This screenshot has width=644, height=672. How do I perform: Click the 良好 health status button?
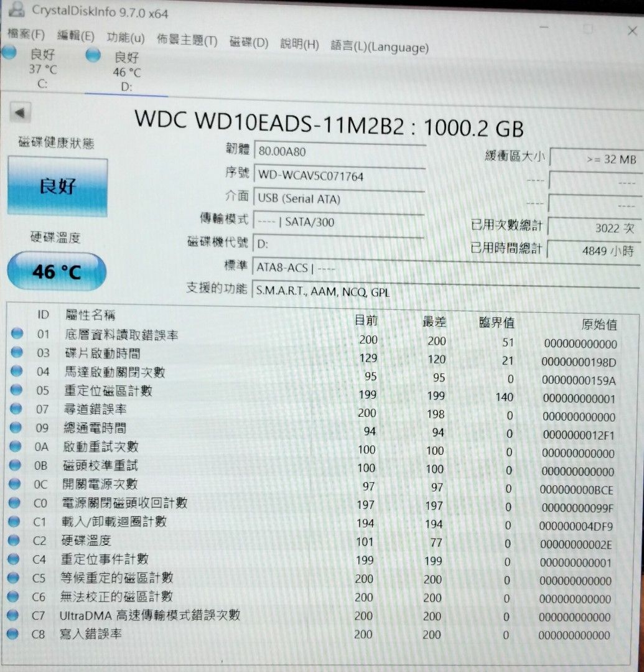tap(57, 187)
